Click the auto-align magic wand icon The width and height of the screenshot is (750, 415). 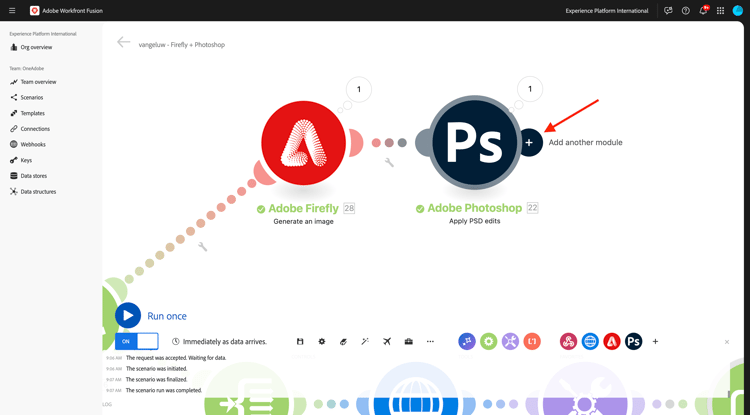point(365,341)
